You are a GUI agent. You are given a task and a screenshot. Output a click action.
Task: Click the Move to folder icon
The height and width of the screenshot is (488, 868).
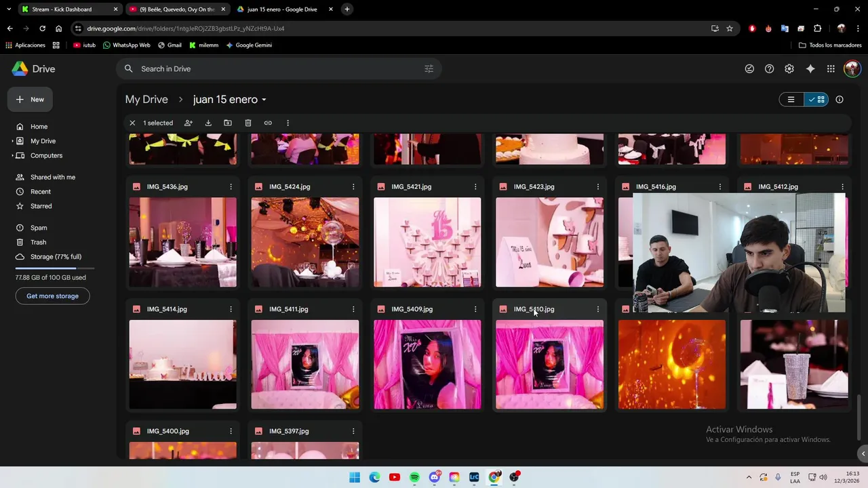228,123
